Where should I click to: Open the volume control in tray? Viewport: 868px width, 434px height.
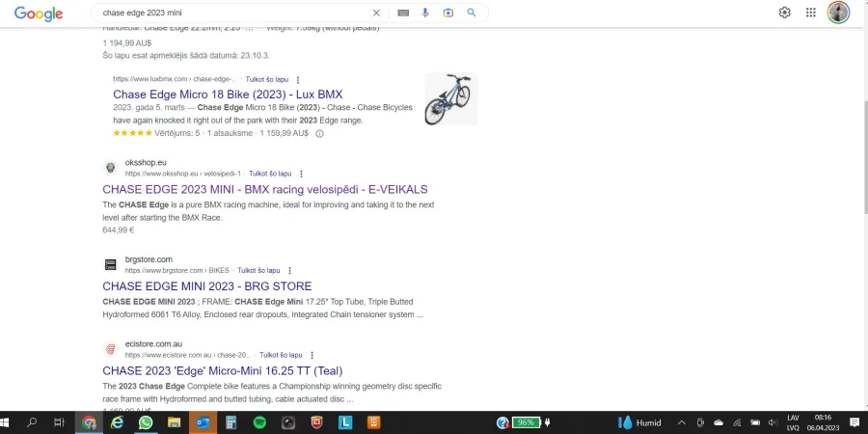[773, 423]
